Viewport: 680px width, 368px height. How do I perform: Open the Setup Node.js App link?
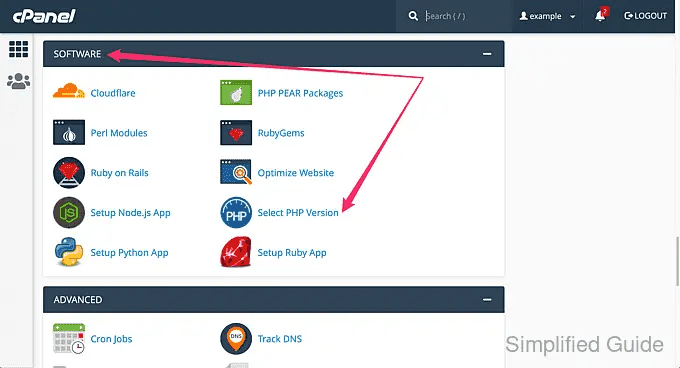pyautogui.click(x=130, y=213)
